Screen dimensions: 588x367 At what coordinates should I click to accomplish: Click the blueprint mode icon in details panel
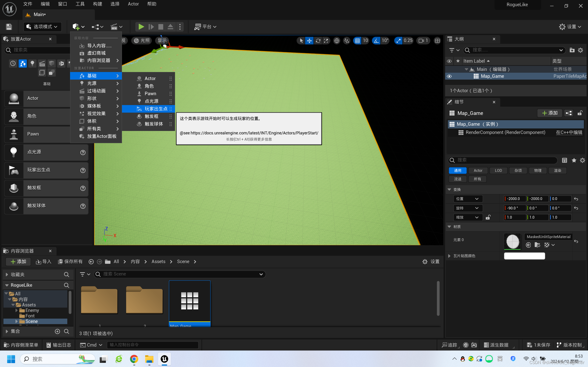pyautogui.click(x=568, y=113)
